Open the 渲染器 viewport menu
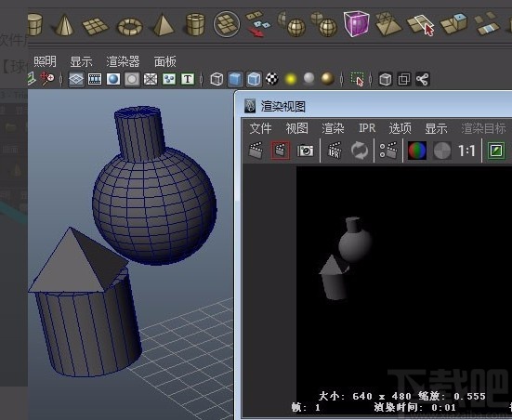 (123, 61)
